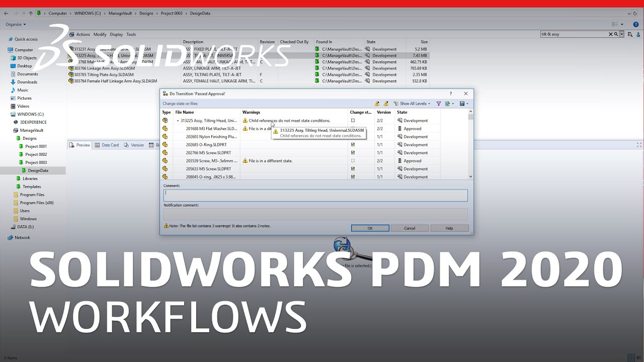
Task: Click the magnifier search icon in search box
Action: (616, 34)
